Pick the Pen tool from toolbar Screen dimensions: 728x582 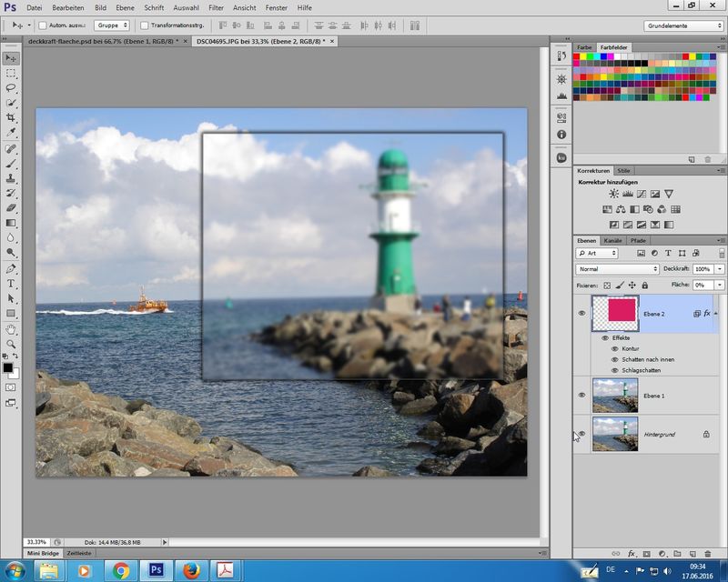(x=11, y=269)
